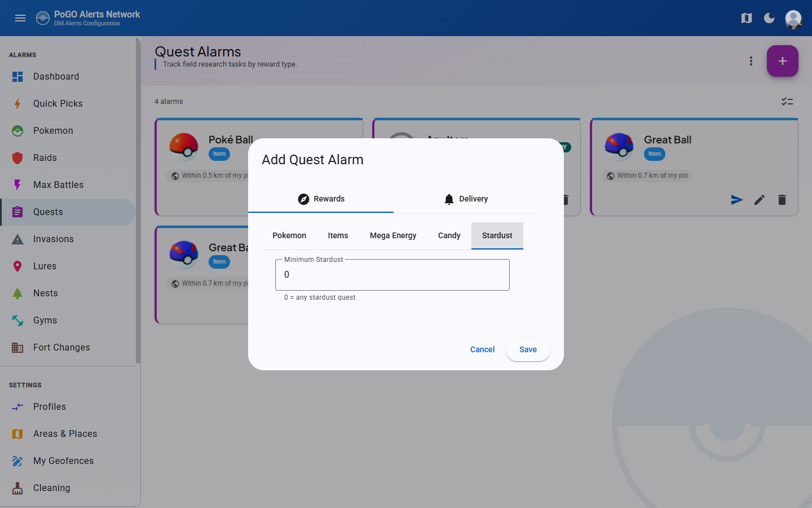The width and height of the screenshot is (812, 508).
Task: Click the Lures pin icon
Action: (x=17, y=266)
